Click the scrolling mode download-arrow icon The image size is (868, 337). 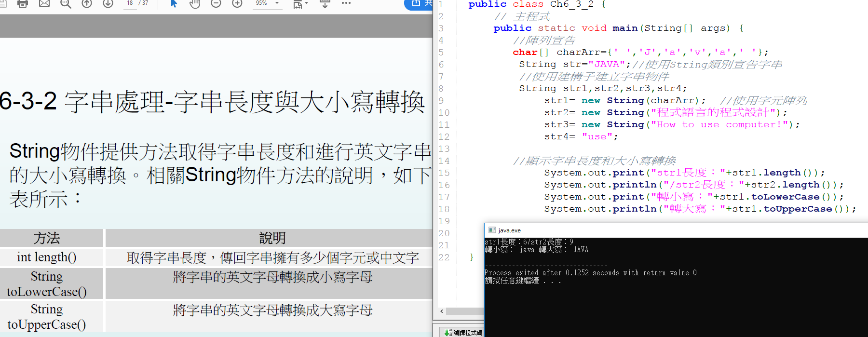pyautogui.click(x=325, y=4)
